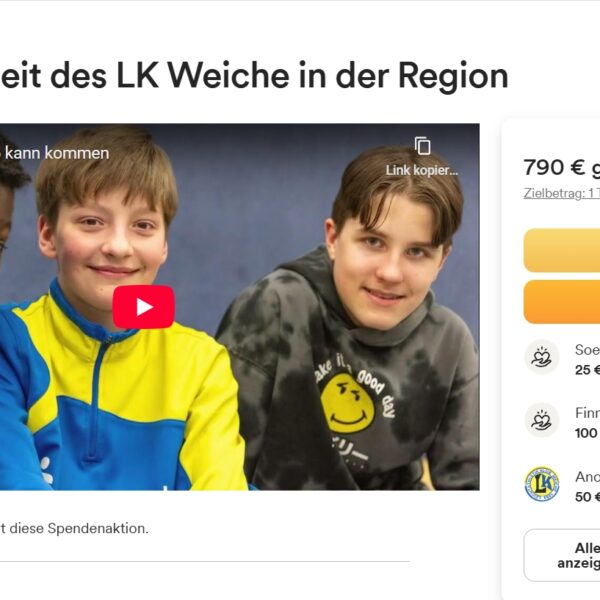Click the heart-hand icon beside 25 € donation
This screenshot has width=600, height=600.
(x=541, y=357)
